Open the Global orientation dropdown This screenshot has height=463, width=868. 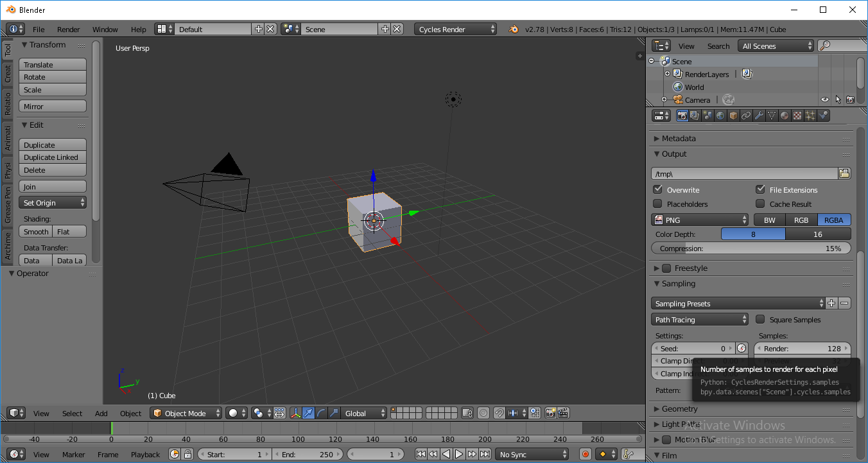tap(364, 413)
